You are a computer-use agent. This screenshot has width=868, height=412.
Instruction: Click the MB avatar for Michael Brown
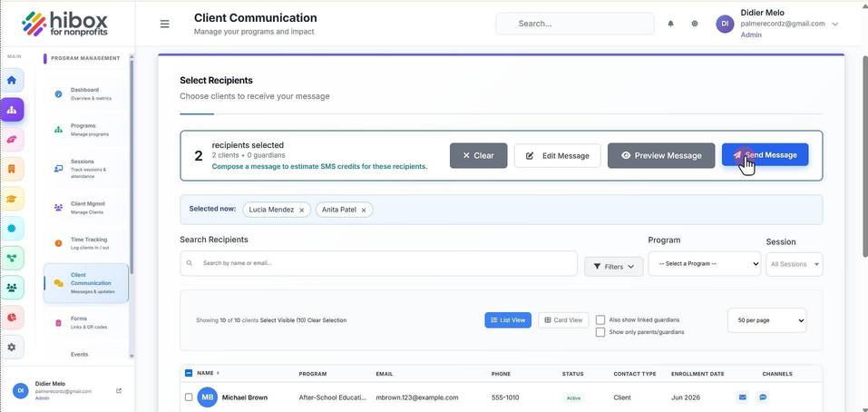point(208,397)
